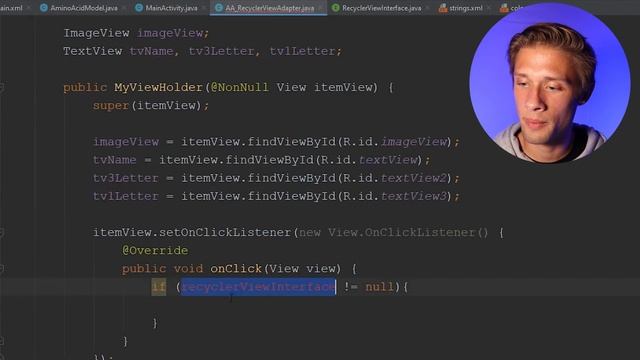Click the XML file icon on strings.xml tab
The height and width of the screenshot is (360, 640).
443,8
